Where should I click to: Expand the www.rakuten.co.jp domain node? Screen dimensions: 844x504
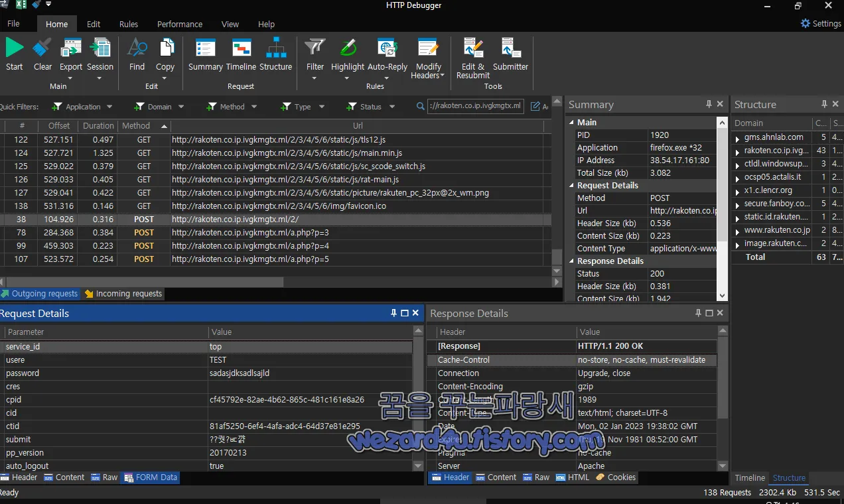coord(737,231)
